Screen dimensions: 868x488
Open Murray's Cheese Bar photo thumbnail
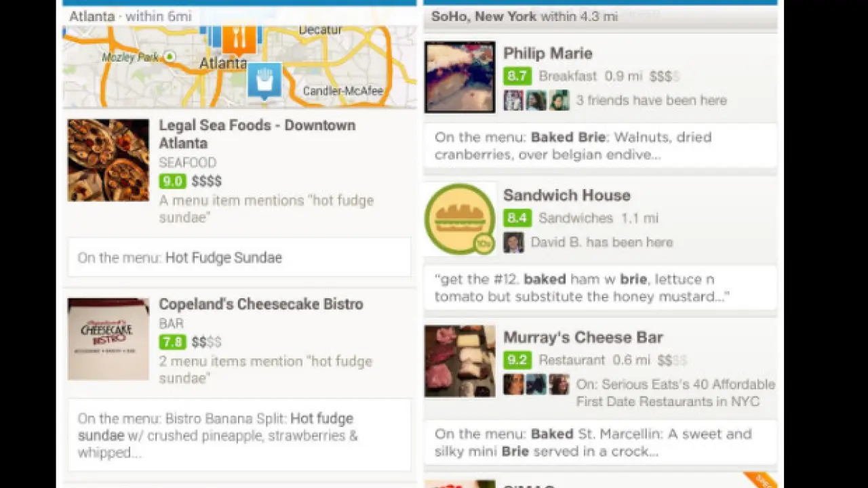[460, 361]
